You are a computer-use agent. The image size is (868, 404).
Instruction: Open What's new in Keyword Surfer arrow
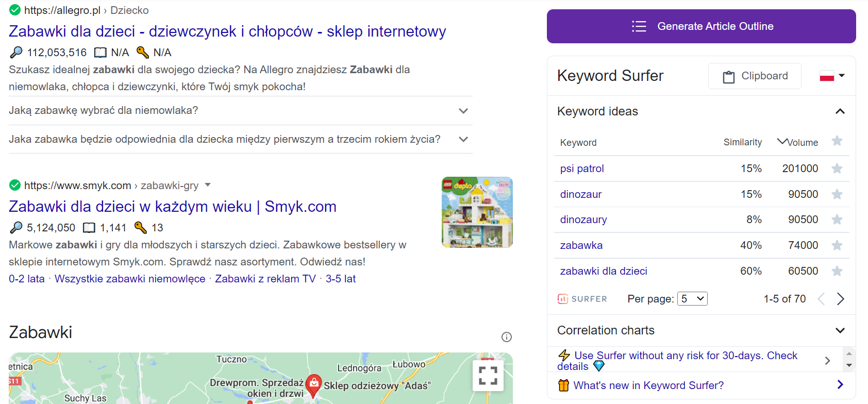click(840, 384)
